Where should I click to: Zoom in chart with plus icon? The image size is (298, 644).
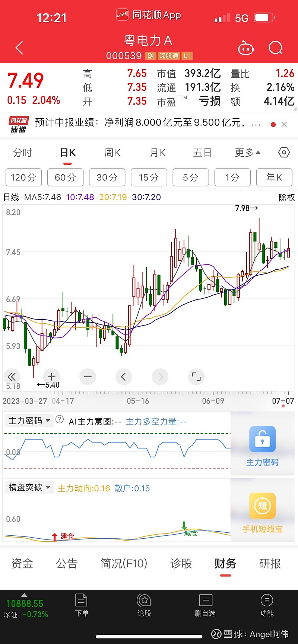pos(52,377)
